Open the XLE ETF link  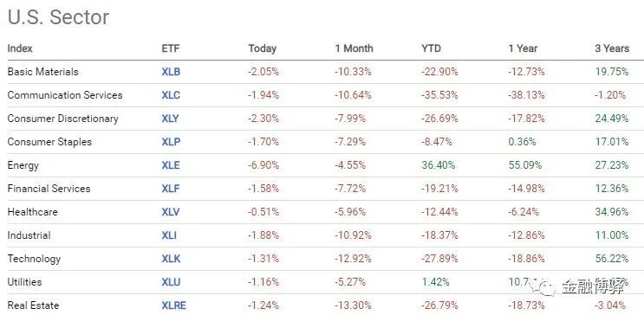[171, 165]
